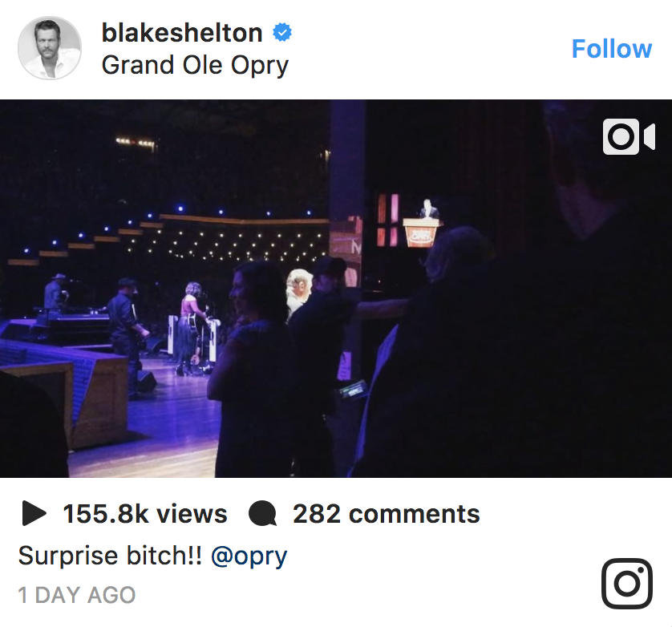Play the video by clicking its center

click(x=336, y=289)
